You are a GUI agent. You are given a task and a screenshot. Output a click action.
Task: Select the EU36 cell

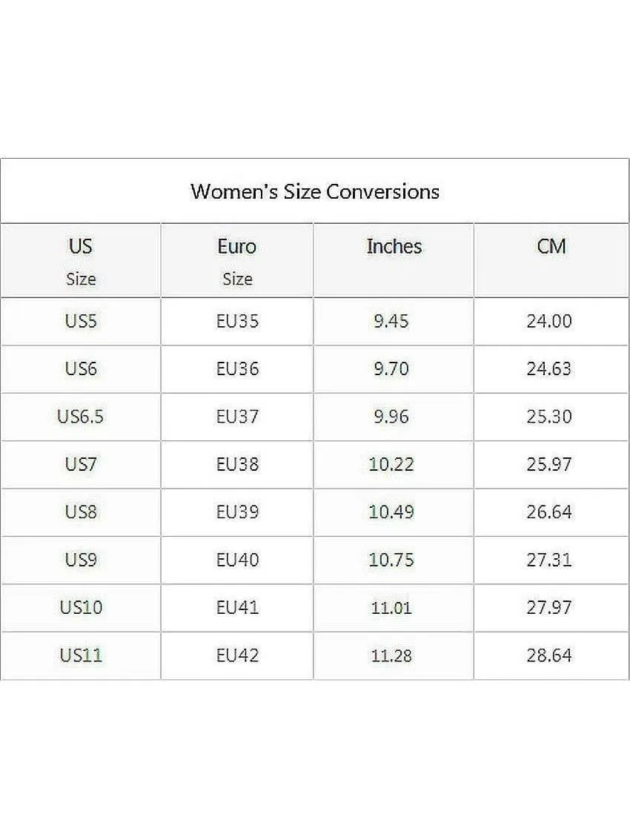[237, 369]
